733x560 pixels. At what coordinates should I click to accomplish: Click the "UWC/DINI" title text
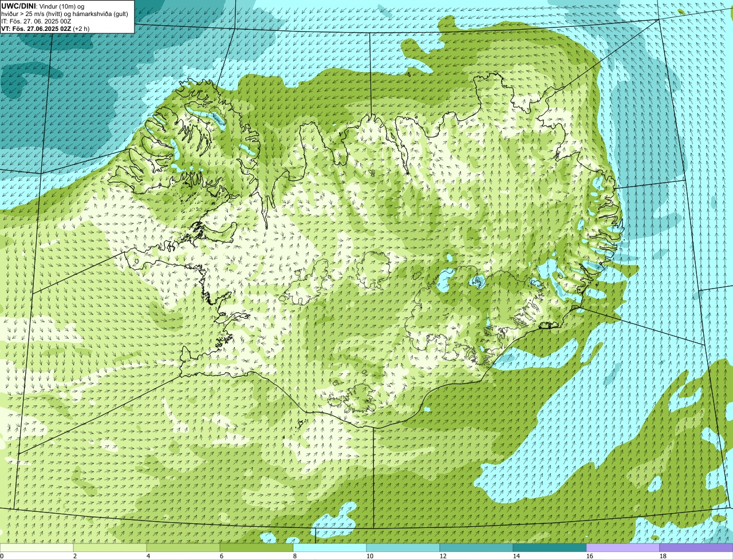pos(19,6)
